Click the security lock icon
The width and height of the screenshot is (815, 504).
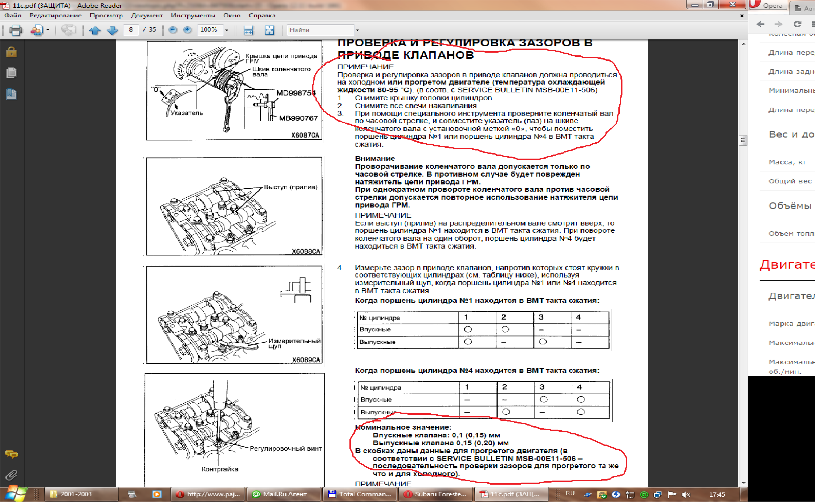point(11,52)
